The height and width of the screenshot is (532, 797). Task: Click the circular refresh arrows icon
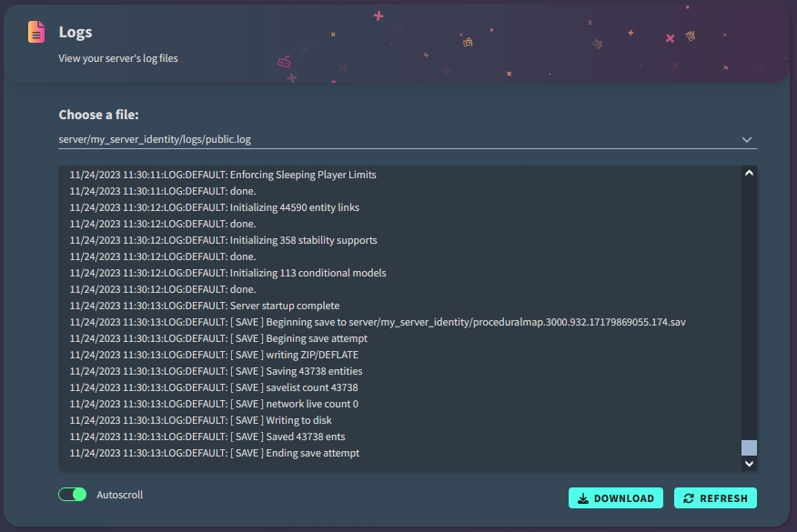coord(689,498)
